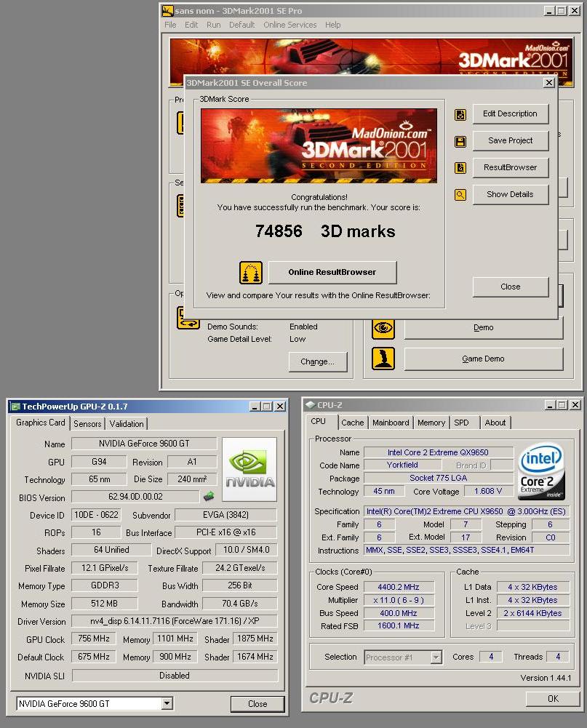Switch to the Cache tab in CPU-Z
This screenshot has width=587, height=728.
coord(353,423)
